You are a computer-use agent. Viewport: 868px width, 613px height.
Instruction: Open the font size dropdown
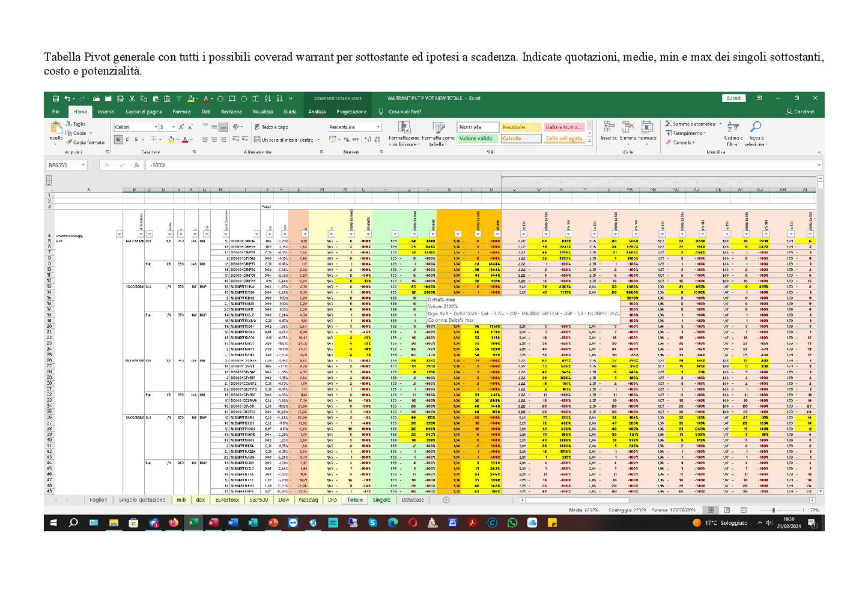point(173,127)
